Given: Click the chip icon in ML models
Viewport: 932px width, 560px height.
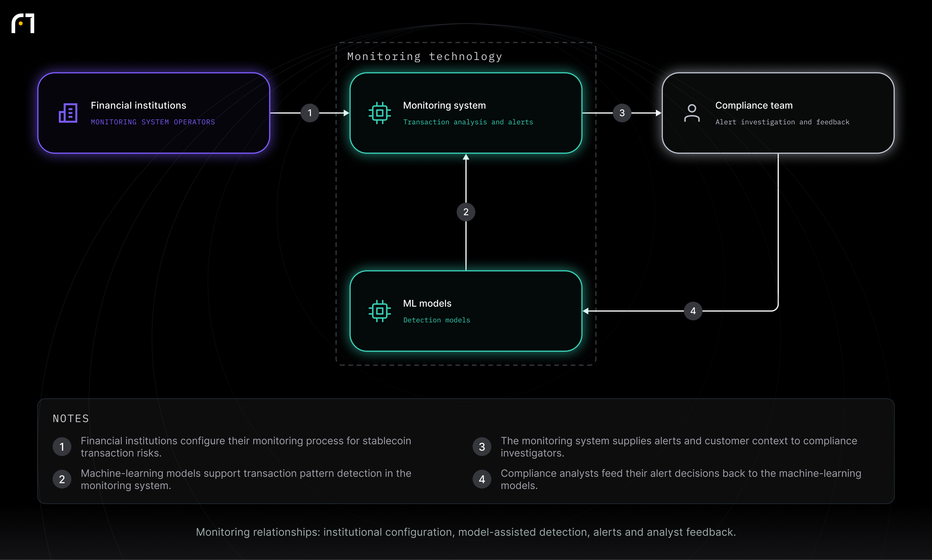Looking at the screenshot, I should pyautogui.click(x=379, y=311).
